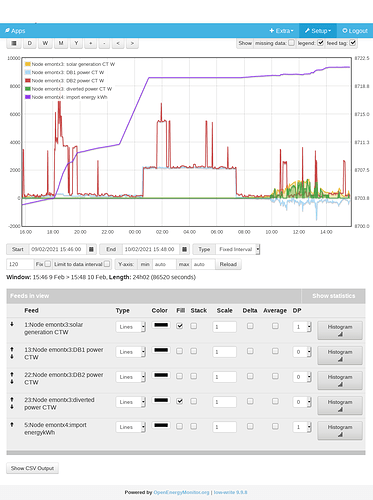Open color picker for solar generation feed

[161, 325]
